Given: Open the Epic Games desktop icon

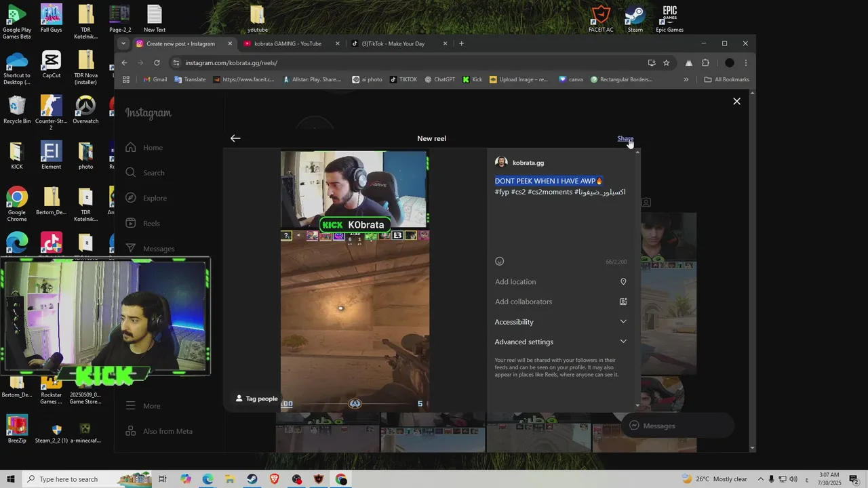Looking at the screenshot, I should (669, 19).
